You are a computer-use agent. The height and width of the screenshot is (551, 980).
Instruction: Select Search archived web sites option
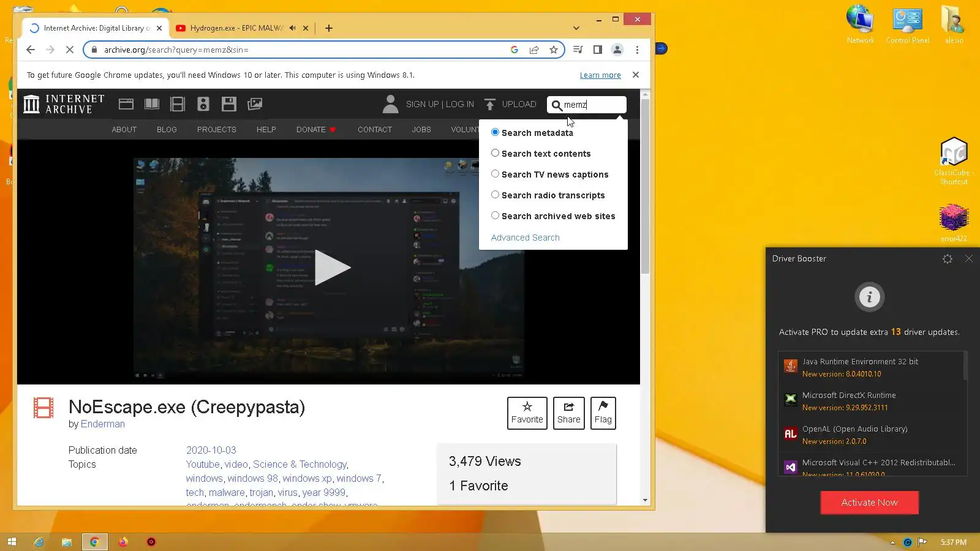tap(495, 216)
